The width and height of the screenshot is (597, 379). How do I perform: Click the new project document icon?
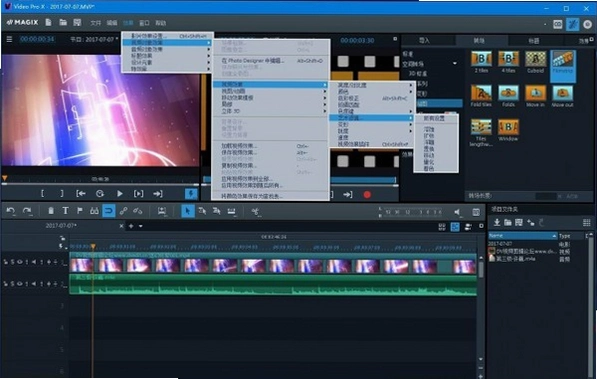pyautogui.click(x=48, y=22)
